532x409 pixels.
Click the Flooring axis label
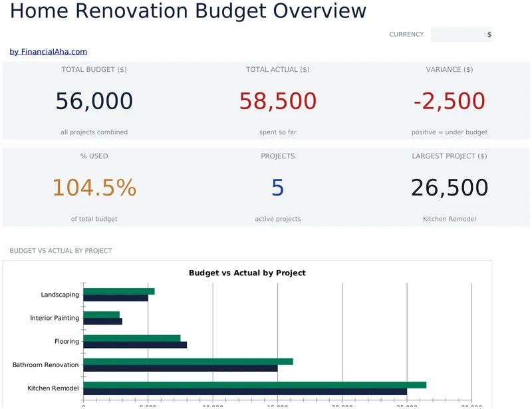66,341
